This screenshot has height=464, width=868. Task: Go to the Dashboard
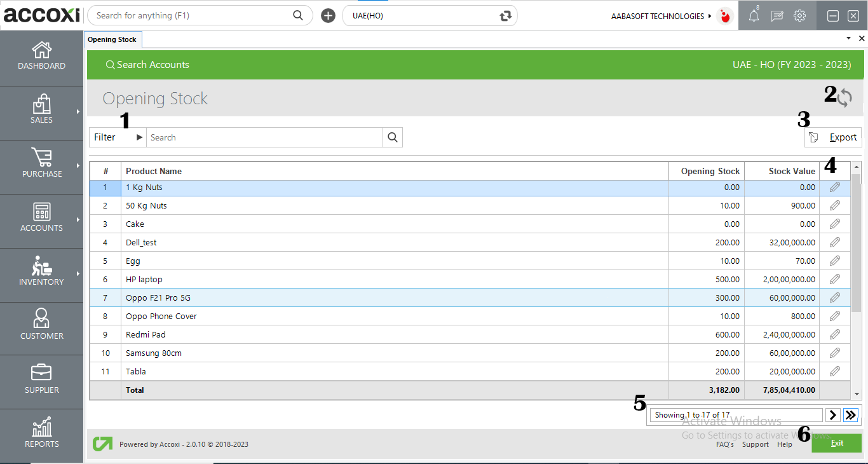(41, 57)
